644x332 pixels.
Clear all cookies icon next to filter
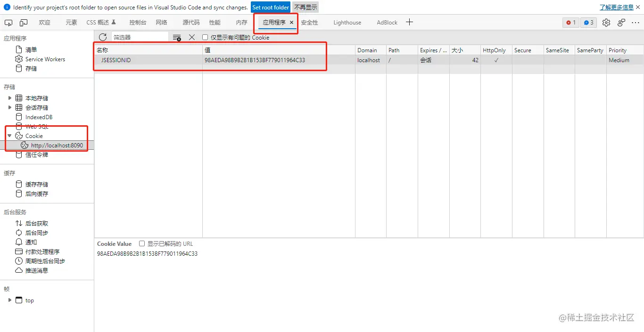[x=177, y=37]
